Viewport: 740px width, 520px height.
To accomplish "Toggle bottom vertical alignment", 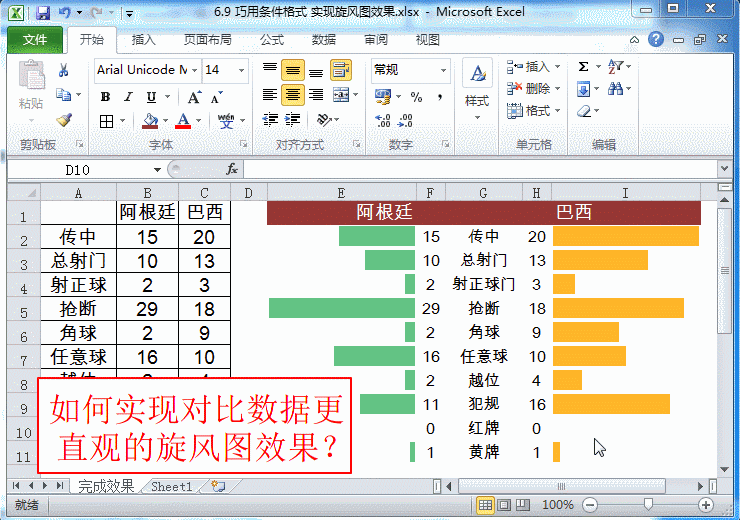I will point(316,70).
